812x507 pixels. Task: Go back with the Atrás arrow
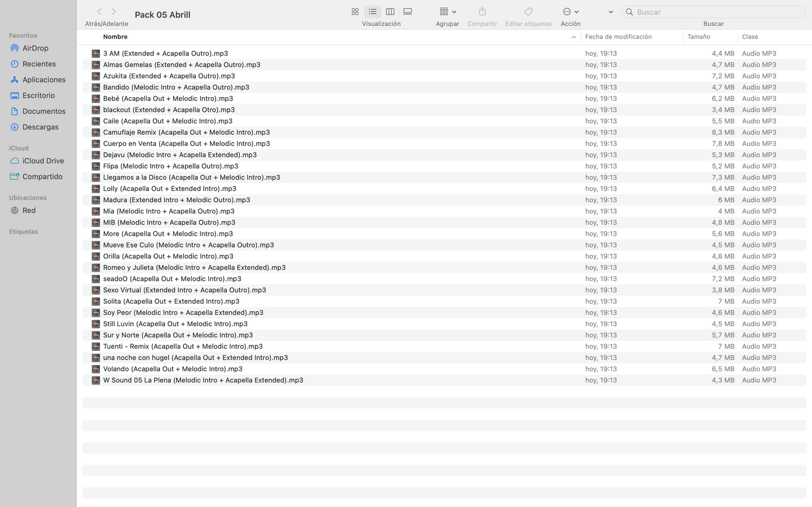[x=99, y=12]
